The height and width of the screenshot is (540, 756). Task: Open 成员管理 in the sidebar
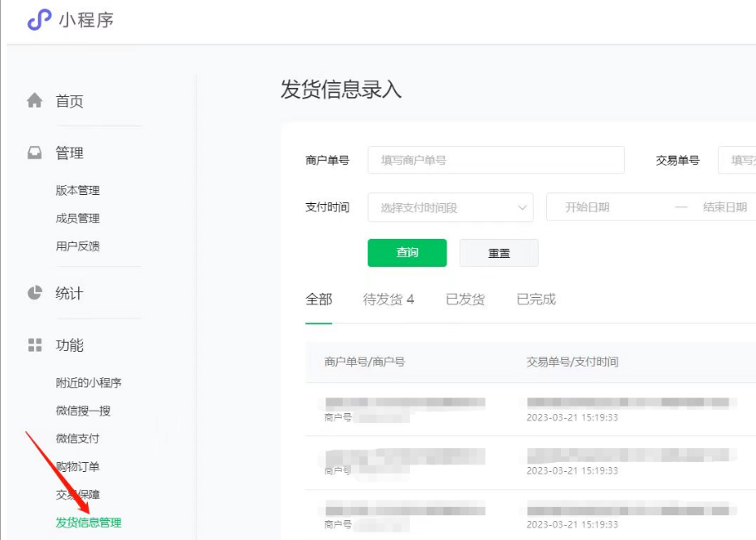(78, 219)
